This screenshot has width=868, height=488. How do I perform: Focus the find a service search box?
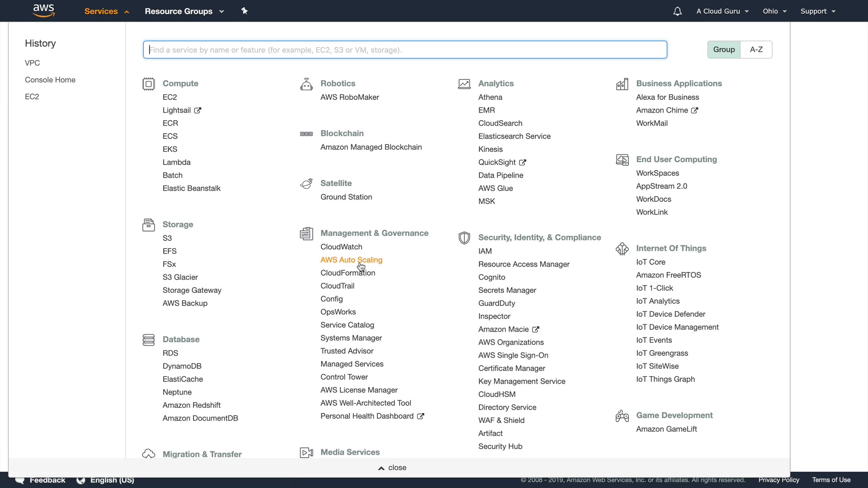pyautogui.click(x=405, y=50)
